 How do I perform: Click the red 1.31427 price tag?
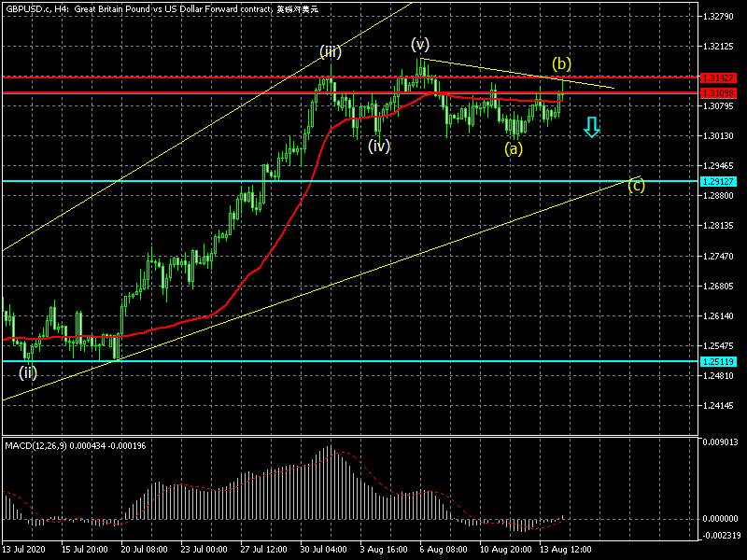(x=718, y=77)
